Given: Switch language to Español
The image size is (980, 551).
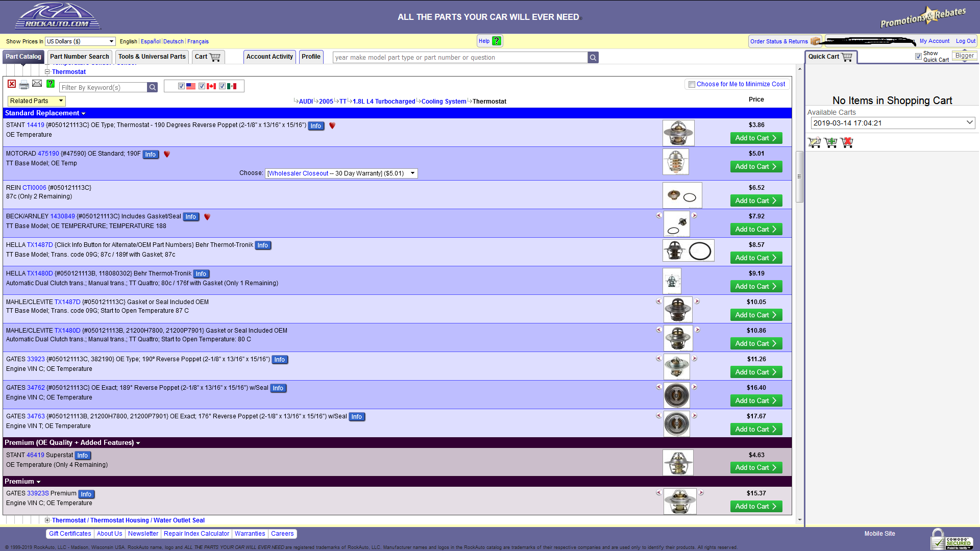Looking at the screenshot, I should click(150, 41).
